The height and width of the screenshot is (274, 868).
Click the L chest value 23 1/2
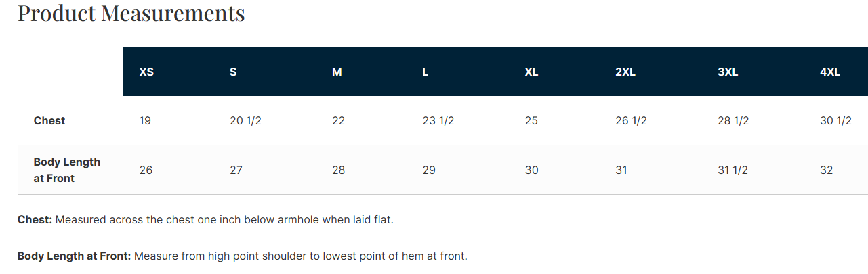coord(438,120)
